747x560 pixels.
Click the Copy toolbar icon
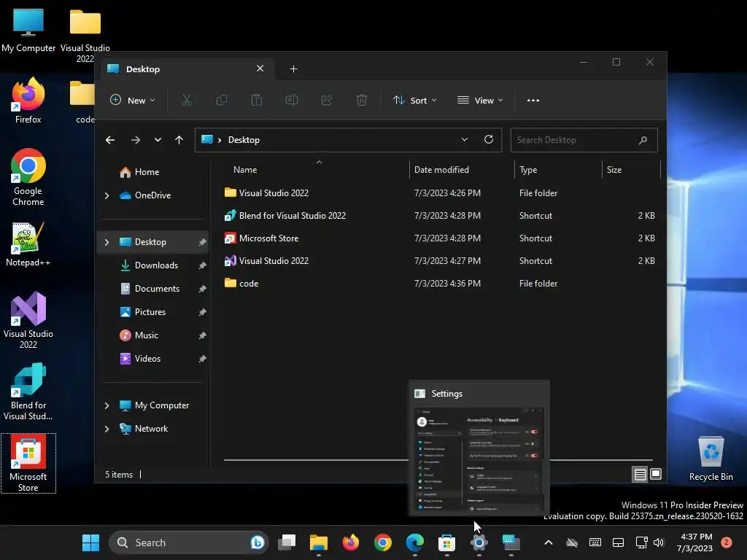222,100
